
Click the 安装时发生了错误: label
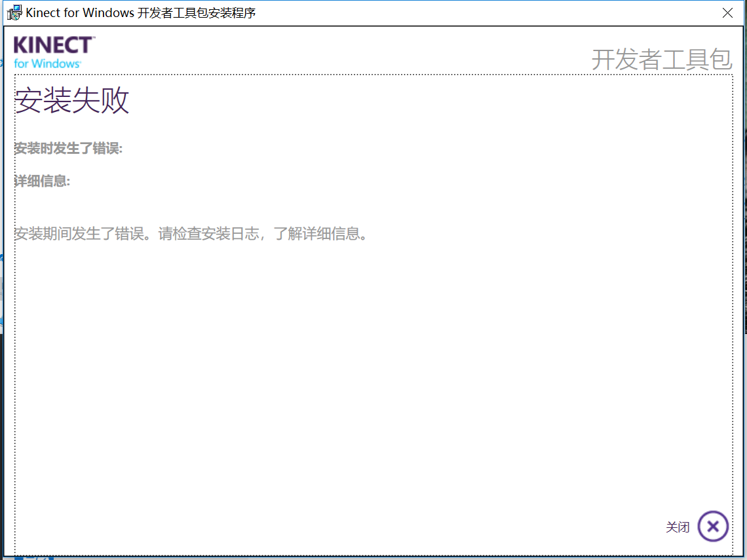click(x=69, y=149)
